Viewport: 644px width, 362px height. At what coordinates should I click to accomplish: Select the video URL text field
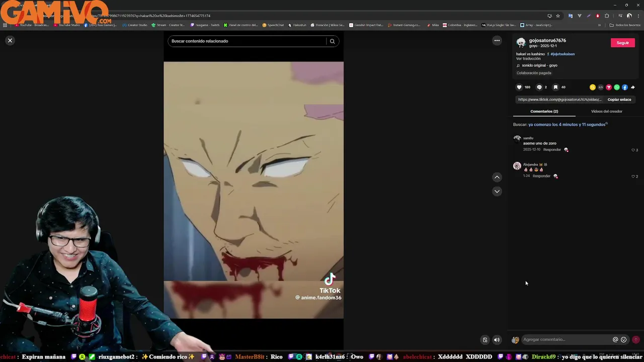click(559, 100)
